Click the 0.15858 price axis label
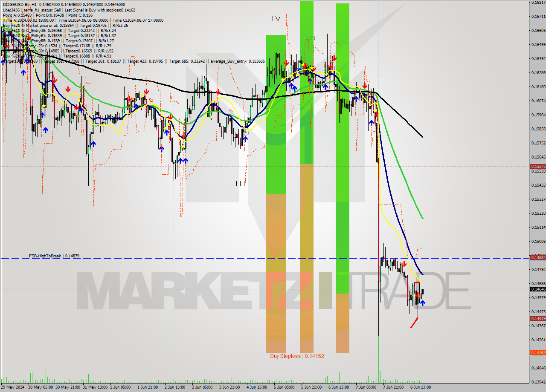This screenshot has height=392, width=546. [538, 129]
